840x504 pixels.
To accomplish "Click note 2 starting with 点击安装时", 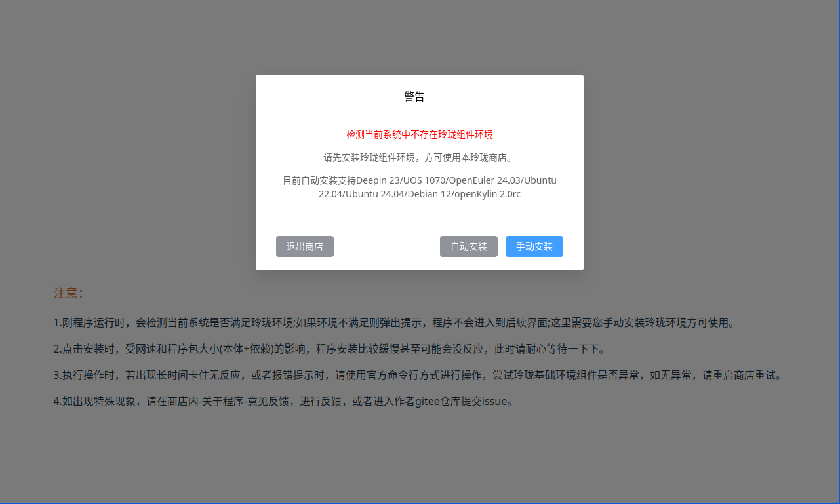I will pos(329,349).
